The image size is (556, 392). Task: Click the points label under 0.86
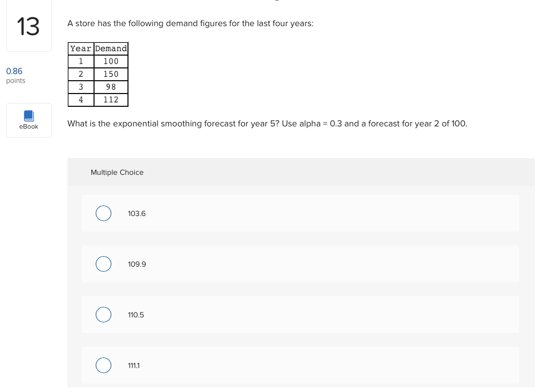point(16,81)
